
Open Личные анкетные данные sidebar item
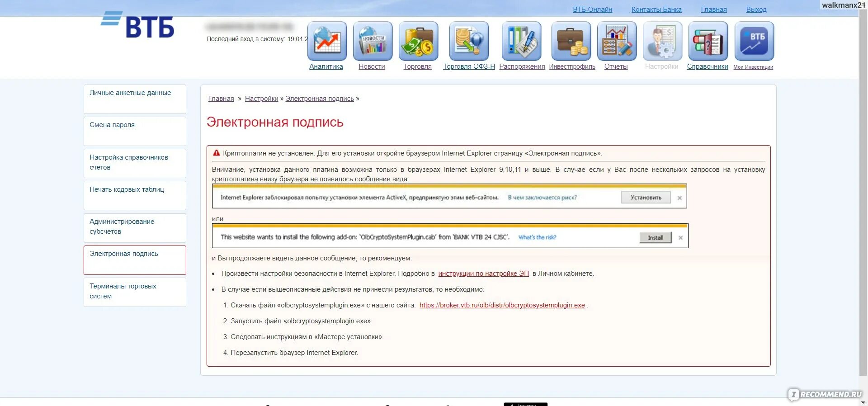(x=135, y=99)
